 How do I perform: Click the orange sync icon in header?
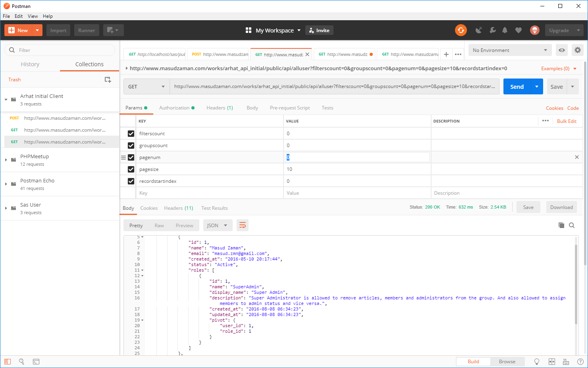pos(461,30)
